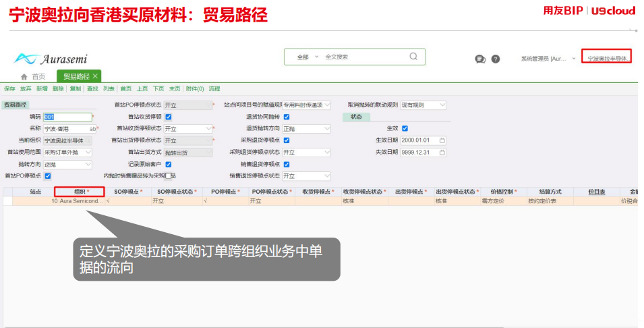Click Aura Semicond... cell in grid
Screen dimensions: 644x328
pos(82,201)
